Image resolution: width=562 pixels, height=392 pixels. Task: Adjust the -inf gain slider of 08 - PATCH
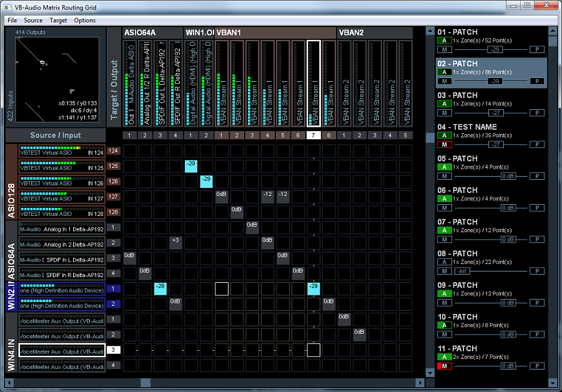tap(462, 271)
